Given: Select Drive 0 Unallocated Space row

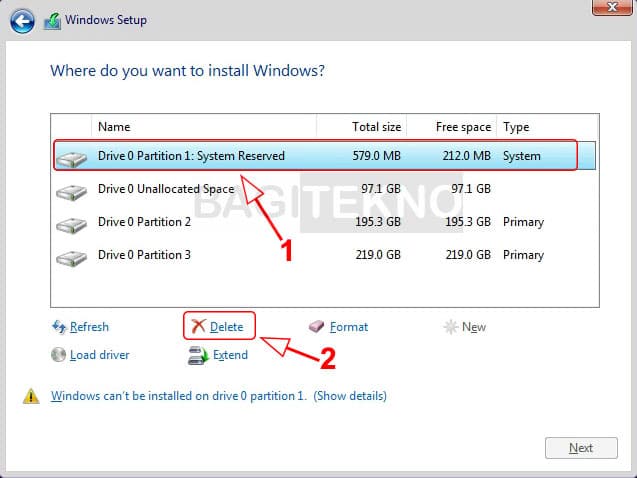Looking at the screenshot, I should coord(325,189).
